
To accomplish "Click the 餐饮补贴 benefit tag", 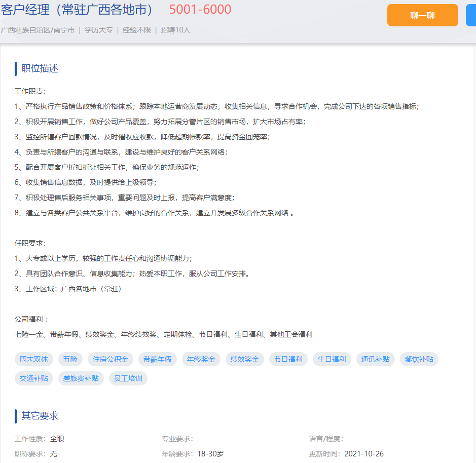I will click(419, 359).
